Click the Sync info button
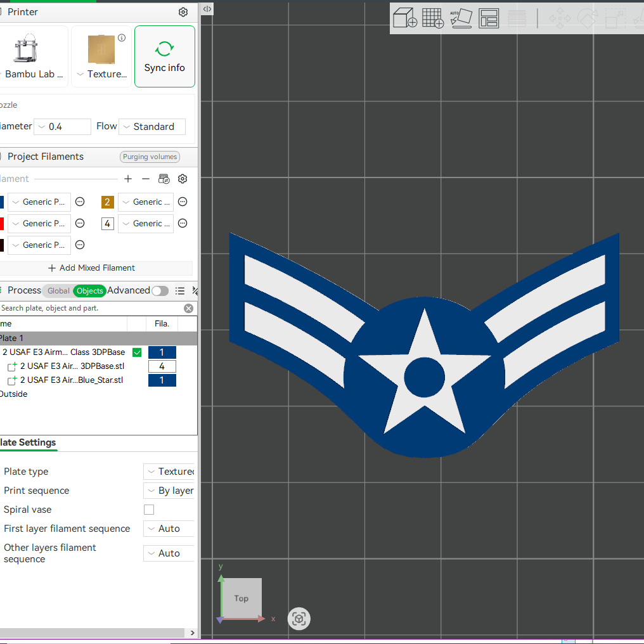The height and width of the screenshot is (644, 644). [165, 56]
